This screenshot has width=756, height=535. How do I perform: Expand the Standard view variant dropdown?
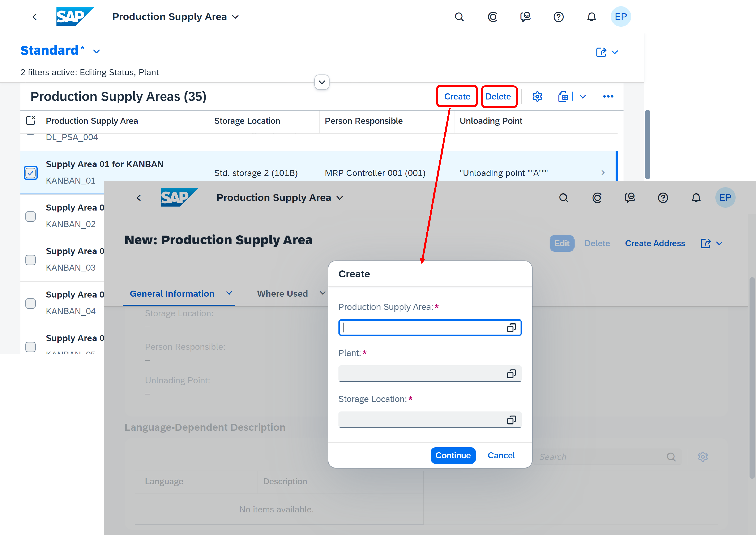pos(96,51)
